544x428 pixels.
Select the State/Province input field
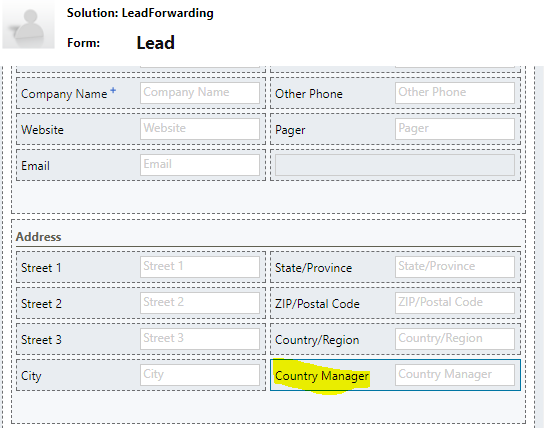pyautogui.click(x=454, y=267)
